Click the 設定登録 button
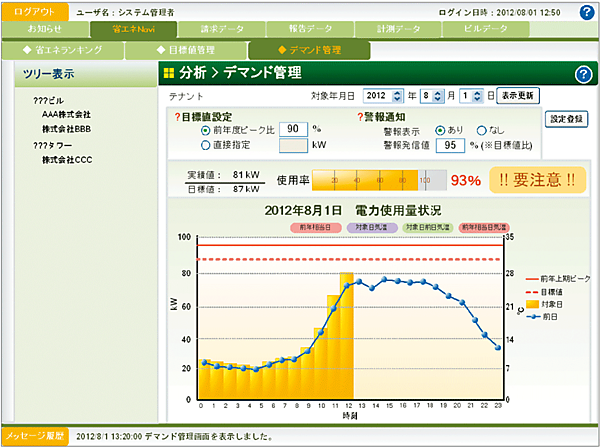The image size is (600, 448). (x=566, y=119)
